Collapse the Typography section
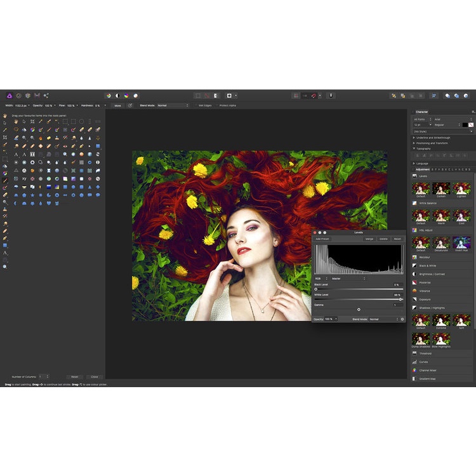The image size is (476, 476). pos(414,149)
